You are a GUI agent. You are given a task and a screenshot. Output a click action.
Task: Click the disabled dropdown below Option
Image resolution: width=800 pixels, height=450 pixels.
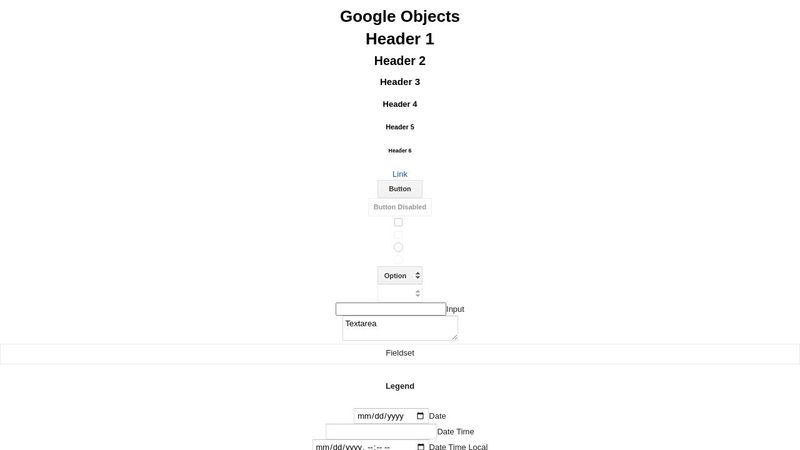pyautogui.click(x=400, y=293)
